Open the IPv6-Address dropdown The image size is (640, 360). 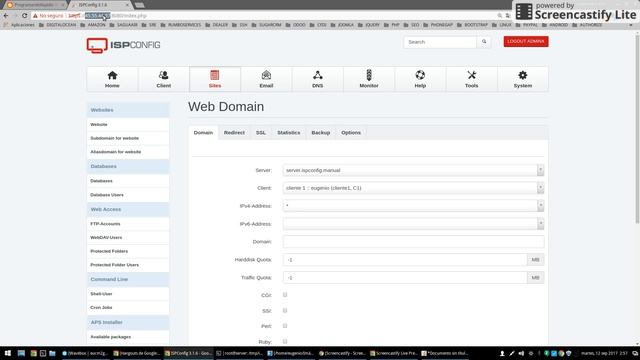pos(413,224)
